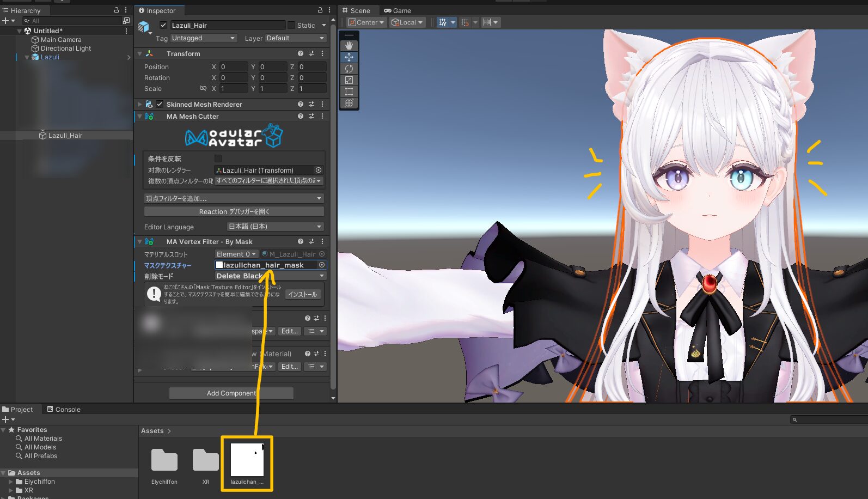Viewport: 868px width, 499px height.
Task: Open the Layer dropdown showing Default
Action: (x=295, y=38)
